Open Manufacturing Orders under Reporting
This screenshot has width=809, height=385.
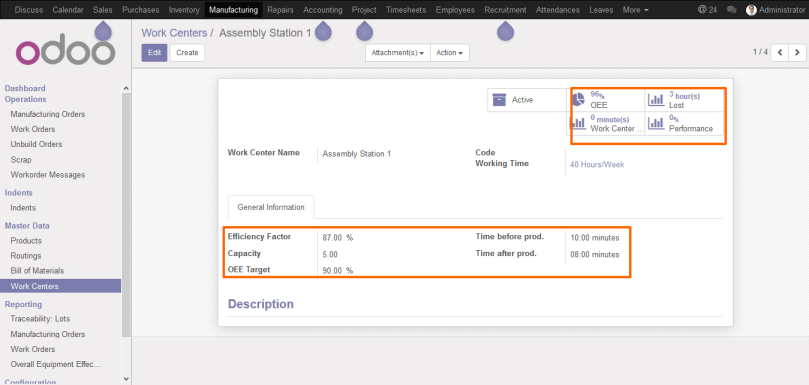pos(48,334)
